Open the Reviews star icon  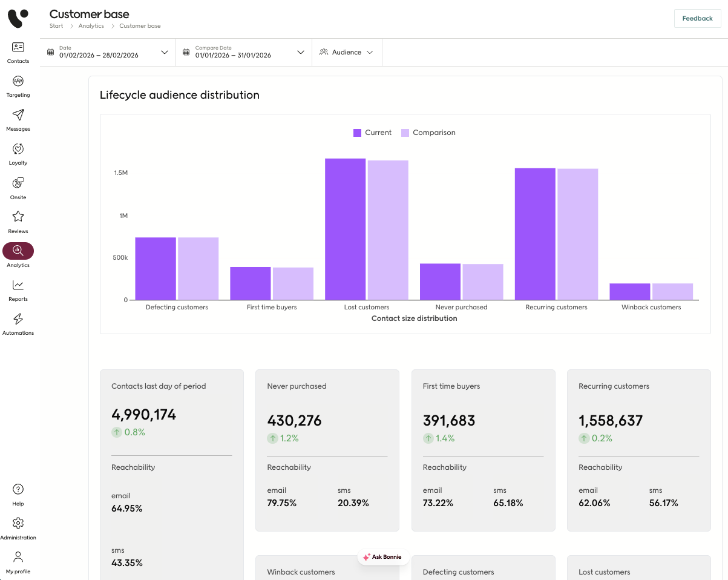(18, 217)
